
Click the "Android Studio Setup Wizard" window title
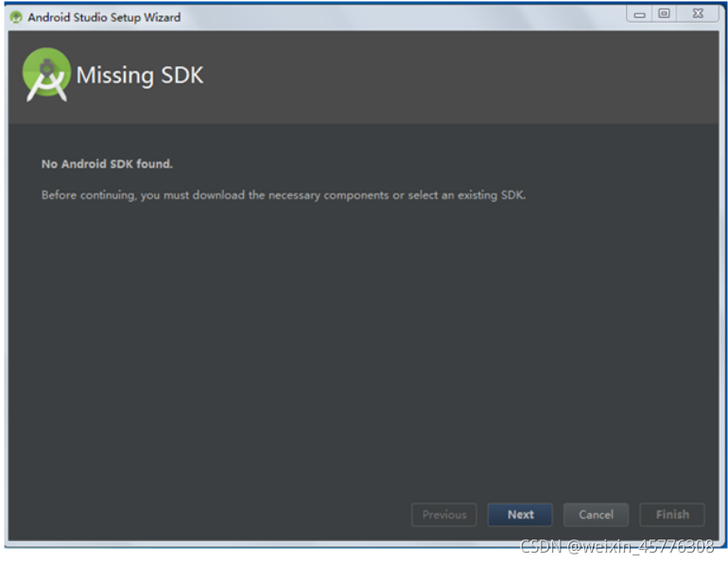click(x=104, y=17)
